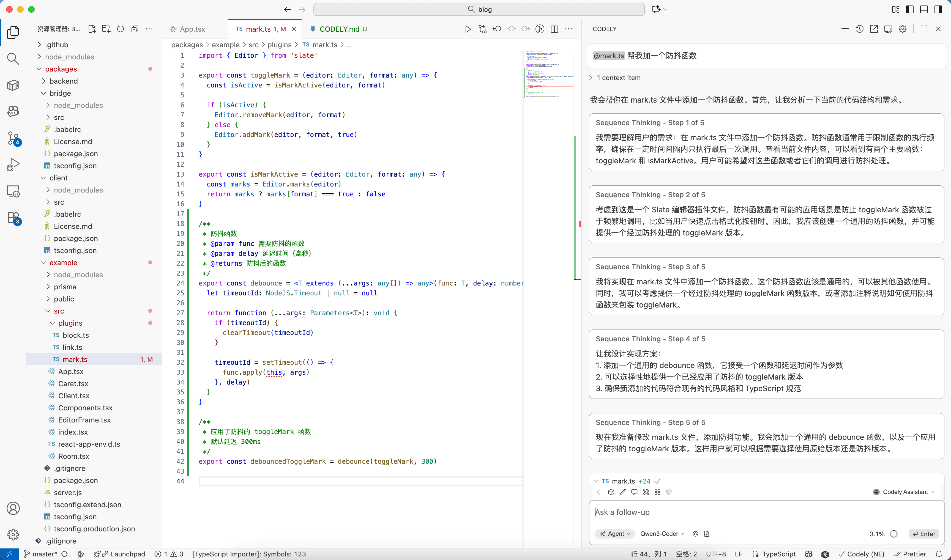Open the Agent mode dropdown
The image size is (951, 560).
pos(615,534)
